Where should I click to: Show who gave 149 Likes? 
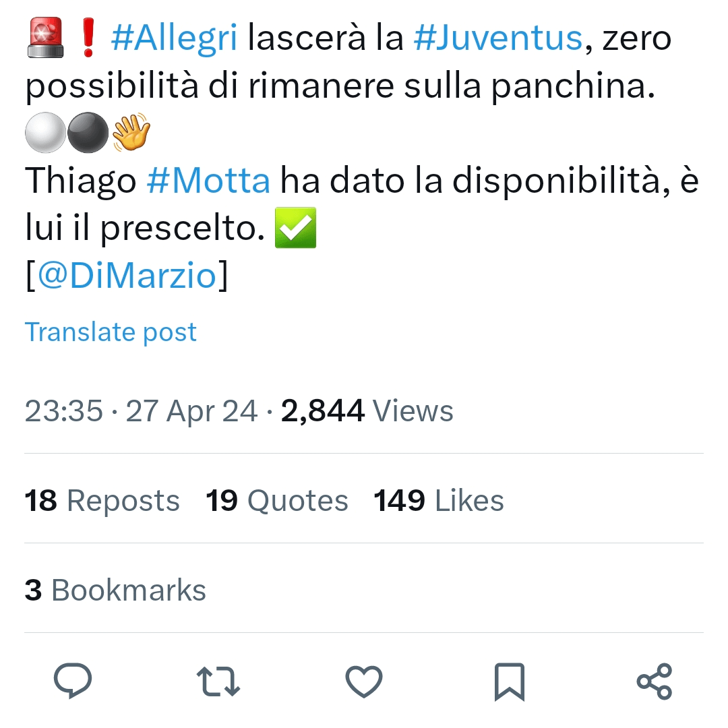coord(439,500)
